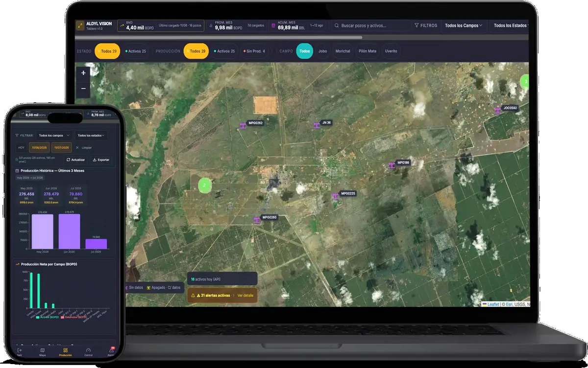The height and width of the screenshot is (368, 588).
Task: Open the Todos los Estados dropdown on laptop
Action: (510, 25)
